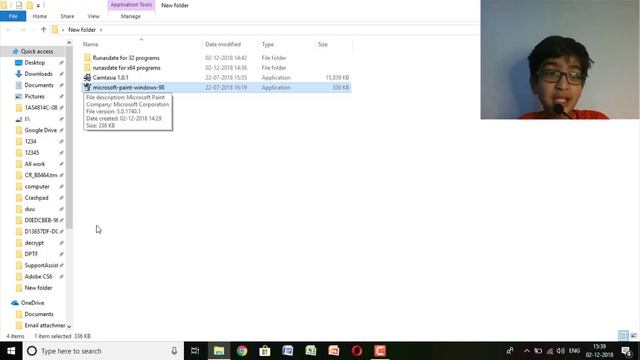Screen dimensions: 640x360
Task: Open Quick access in navigation pane
Action: pyautogui.click(x=37, y=51)
